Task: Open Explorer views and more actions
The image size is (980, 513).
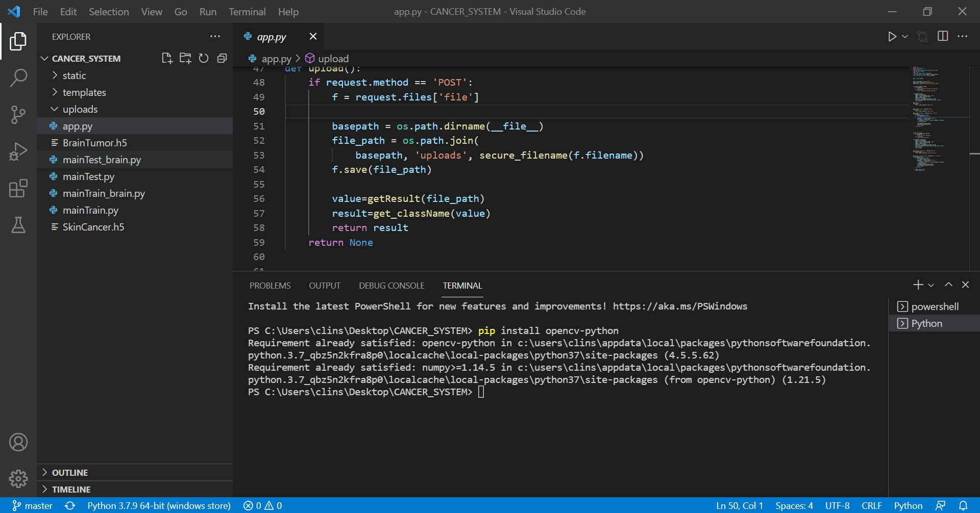Action: 215,36
